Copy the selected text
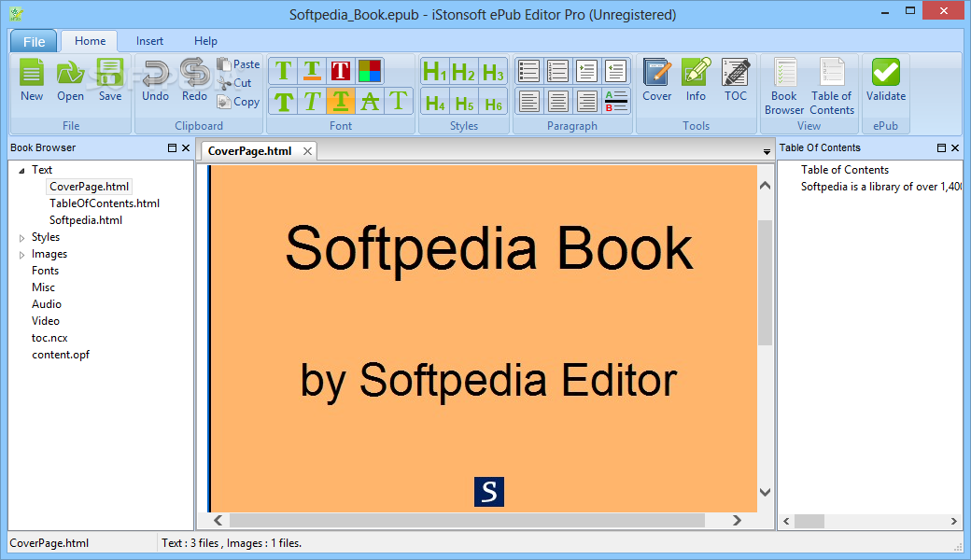This screenshot has height=560, width=971. (x=238, y=102)
